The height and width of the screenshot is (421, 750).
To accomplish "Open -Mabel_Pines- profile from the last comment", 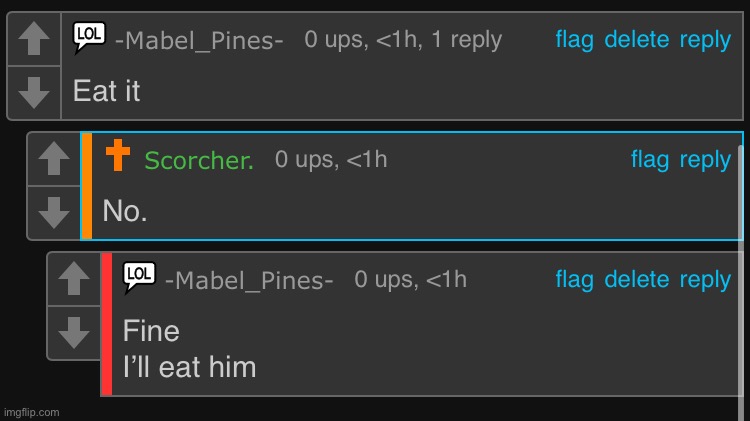I will (249, 280).
